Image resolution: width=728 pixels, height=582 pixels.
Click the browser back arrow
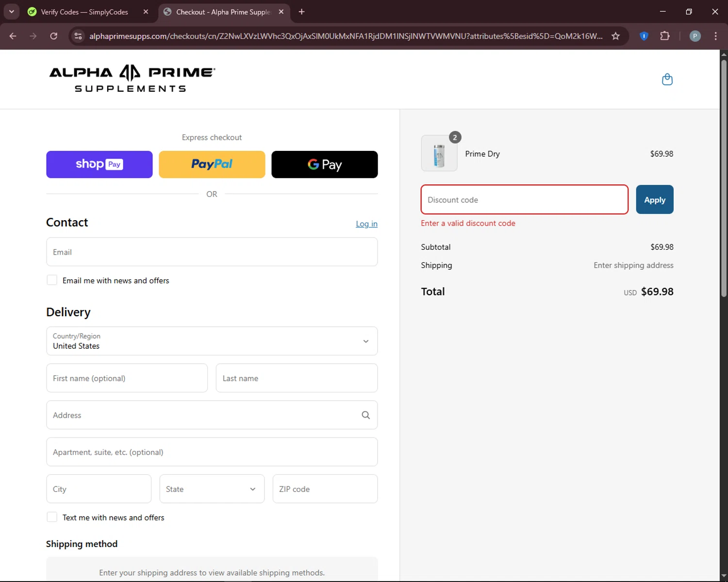[13, 36]
